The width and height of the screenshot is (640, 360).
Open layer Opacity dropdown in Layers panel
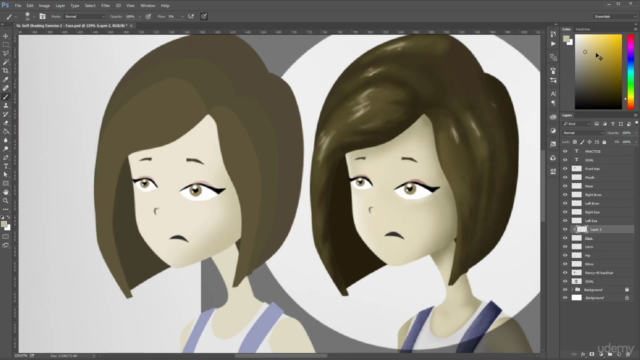point(635,133)
